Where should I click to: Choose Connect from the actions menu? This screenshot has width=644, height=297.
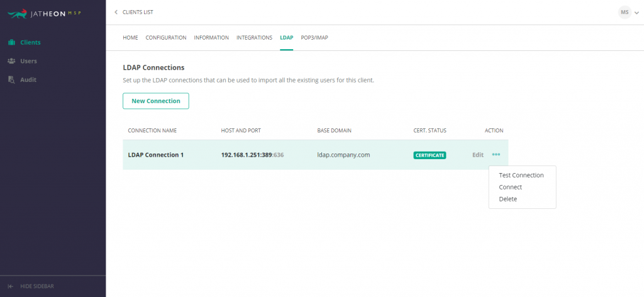[x=510, y=187]
